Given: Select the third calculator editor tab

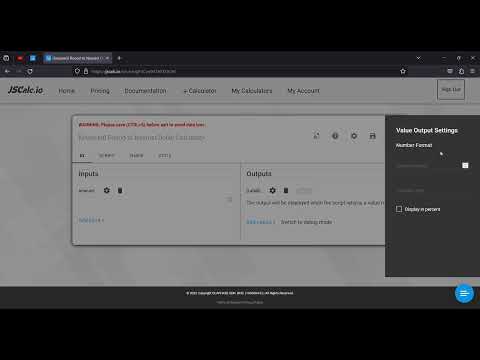Looking at the screenshot, I should [136, 156].
